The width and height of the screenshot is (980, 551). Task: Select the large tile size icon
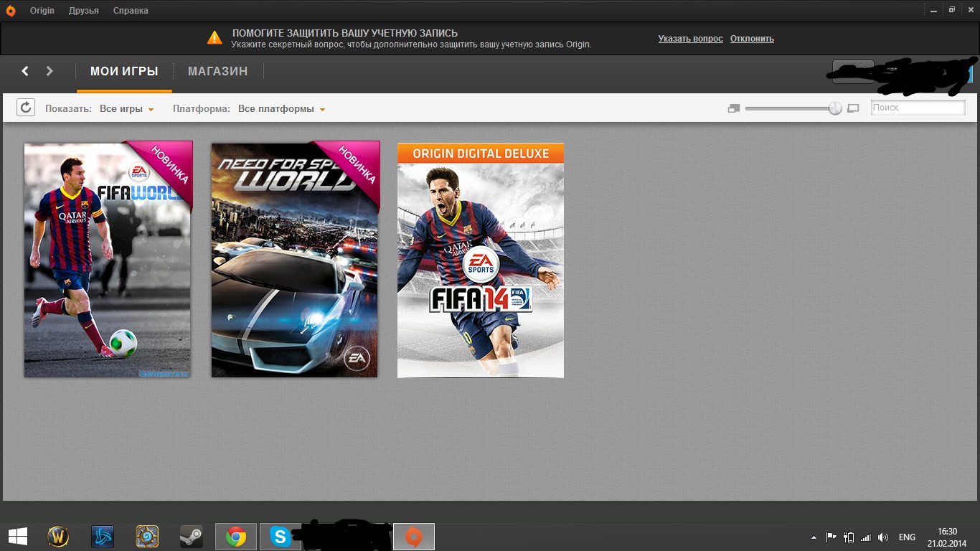point(853,108)
